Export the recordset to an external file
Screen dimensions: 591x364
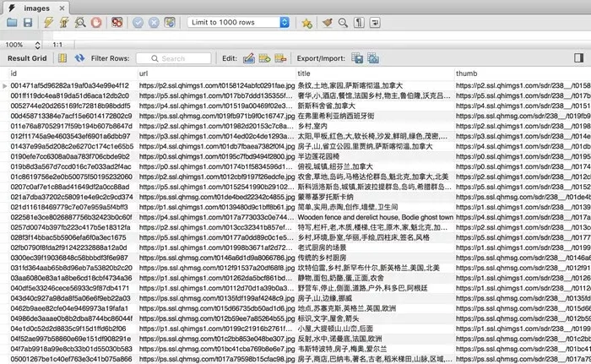pos(357,58)
